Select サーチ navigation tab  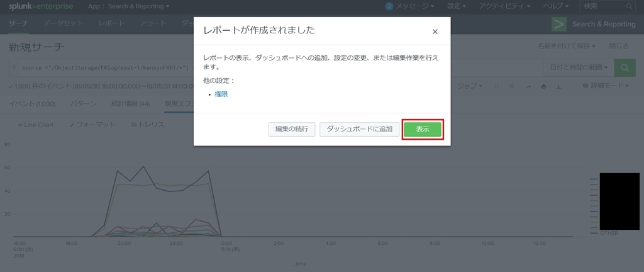coord(18,23)
